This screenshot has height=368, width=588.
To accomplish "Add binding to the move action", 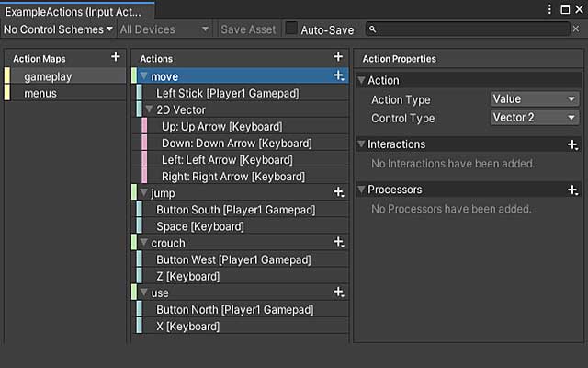I will 339,75.
